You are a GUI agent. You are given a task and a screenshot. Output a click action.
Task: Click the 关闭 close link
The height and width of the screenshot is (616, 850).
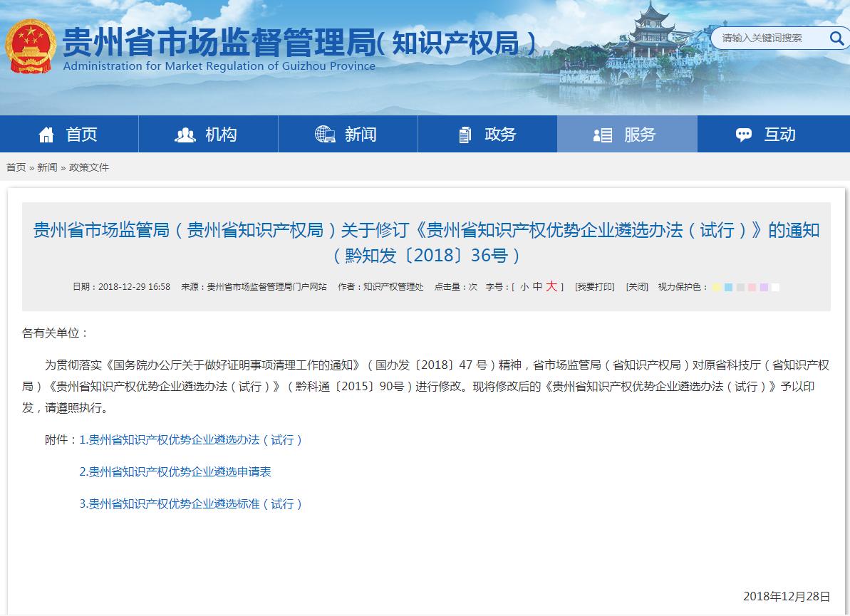(637, 286)
